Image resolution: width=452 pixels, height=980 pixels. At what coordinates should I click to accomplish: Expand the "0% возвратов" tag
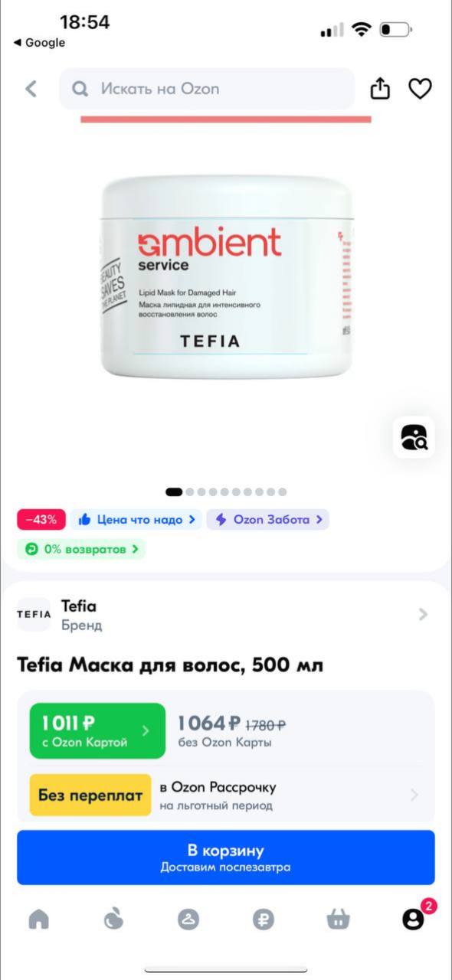(x=81, y=549)
